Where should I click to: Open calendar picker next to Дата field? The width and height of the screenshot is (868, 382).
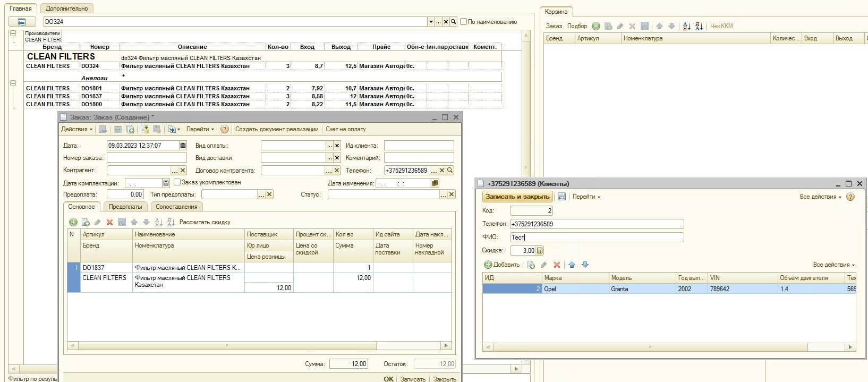pyautogui.click(x=183, y=146)
